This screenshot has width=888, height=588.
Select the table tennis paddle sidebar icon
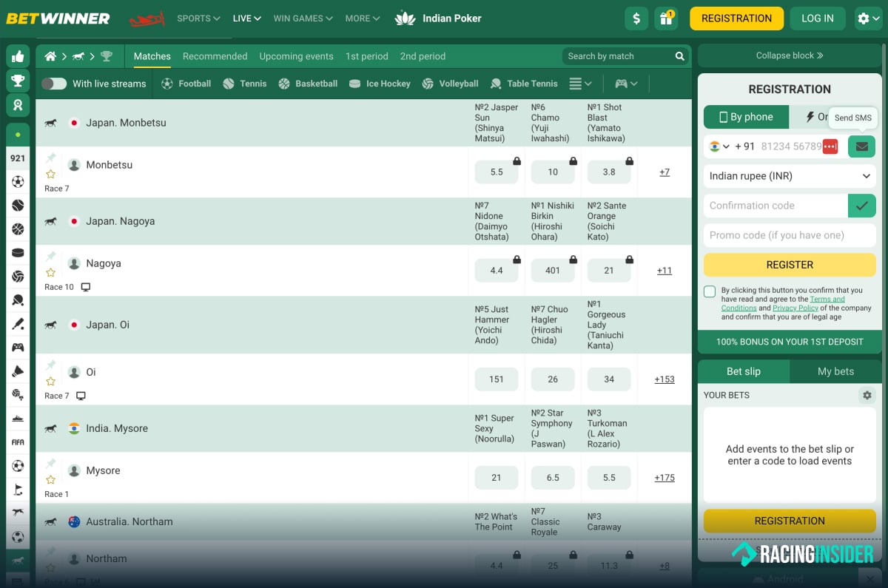tap(18, 300)
